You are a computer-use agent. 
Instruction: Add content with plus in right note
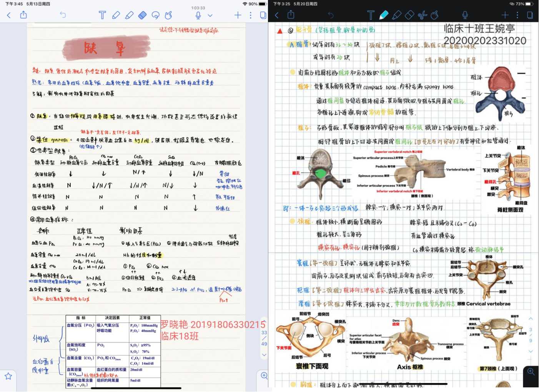point(505,15)
